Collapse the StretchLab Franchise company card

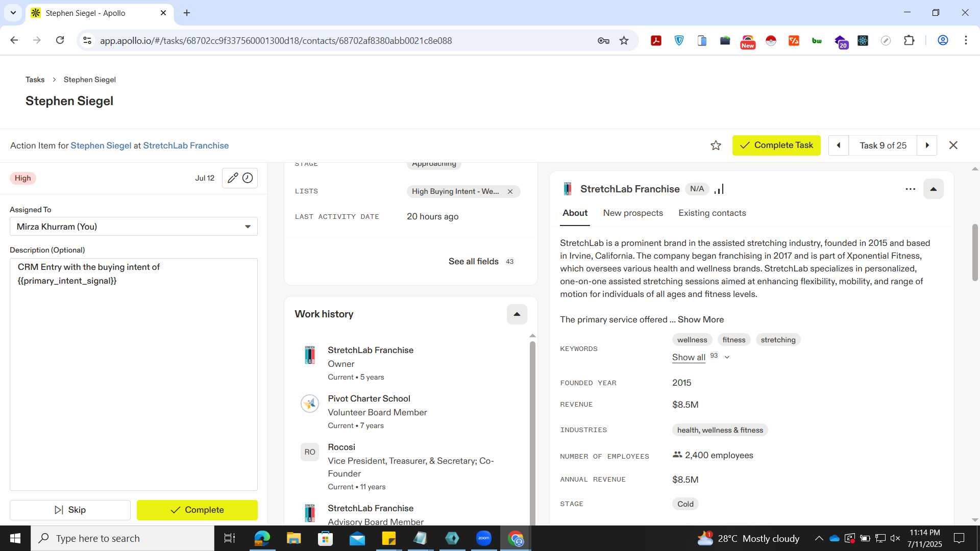click(x=933, y=189)
